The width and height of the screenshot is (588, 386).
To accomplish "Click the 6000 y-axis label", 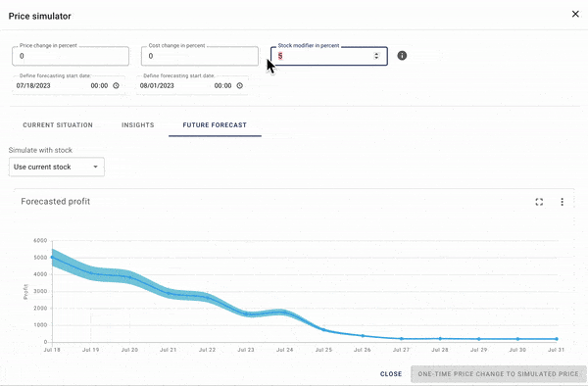I will [x=40, y=240].
